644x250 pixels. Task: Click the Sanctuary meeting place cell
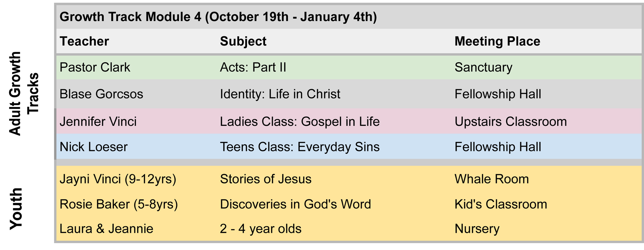pos(483,67)
